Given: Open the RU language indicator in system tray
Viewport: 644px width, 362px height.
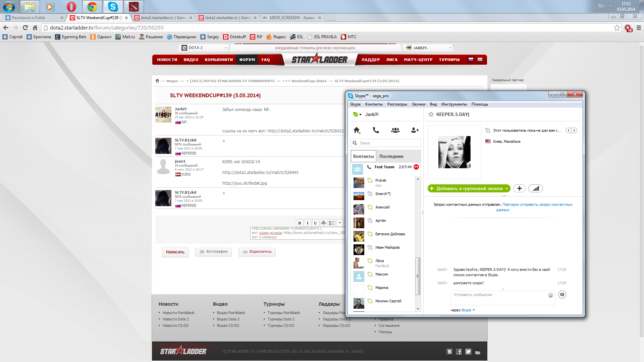Looking at the screenshot, I should coord(601,6).
